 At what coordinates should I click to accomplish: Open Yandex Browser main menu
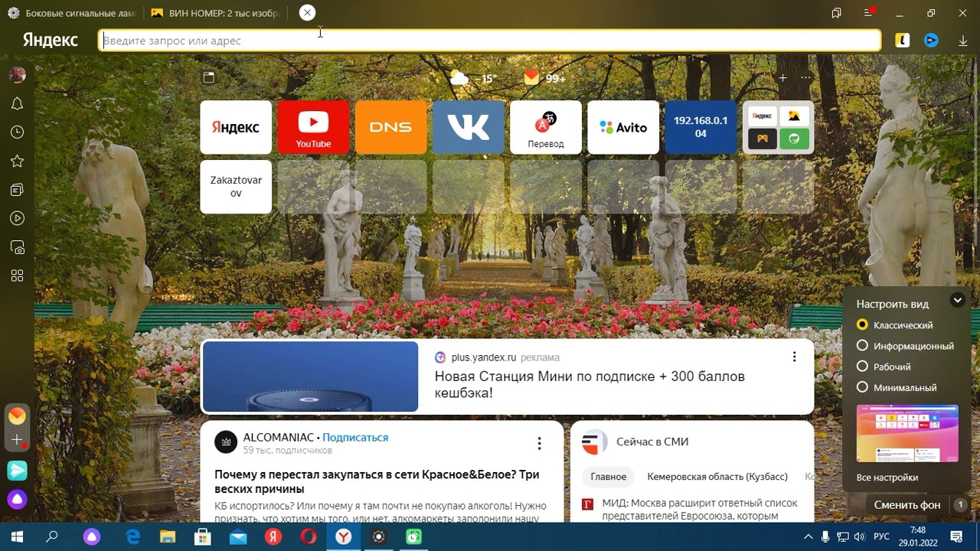(868, 13)
